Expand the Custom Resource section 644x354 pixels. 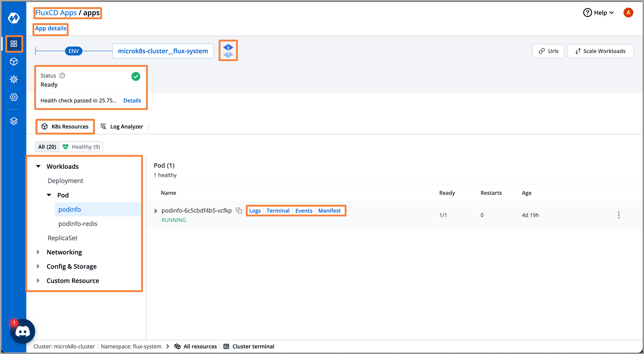pyautogui.click(x=39, y=280)
